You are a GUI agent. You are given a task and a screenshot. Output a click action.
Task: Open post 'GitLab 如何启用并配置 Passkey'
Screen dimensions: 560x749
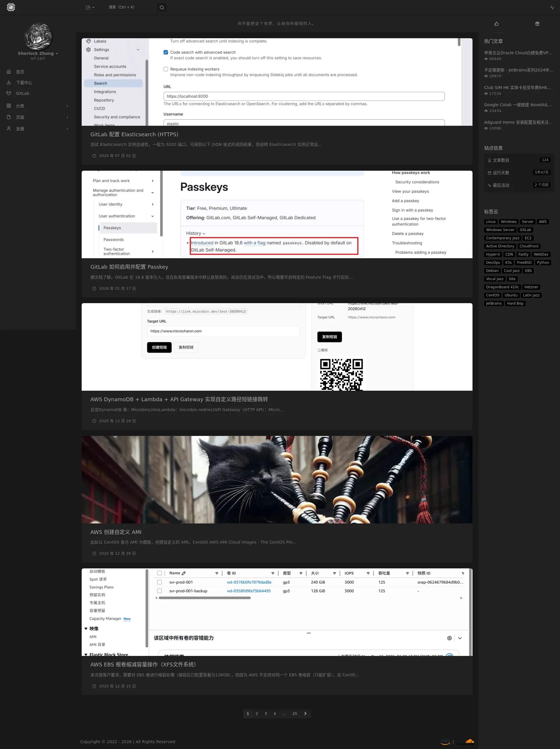click(129, 267)
